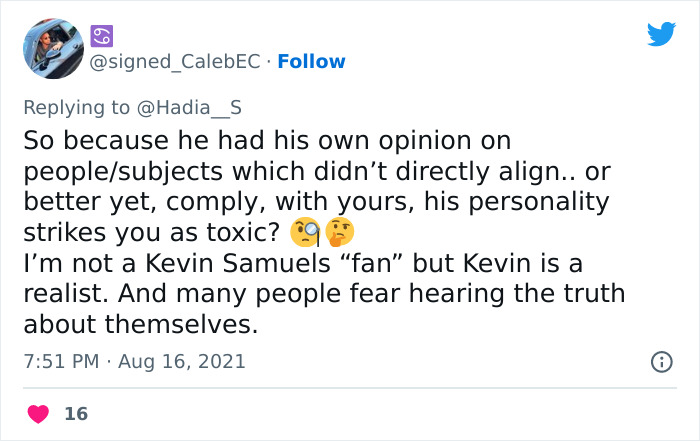Image resolution: width=700 pixels, height=441 pixels.
Task: Click the Twitter bird logo
Action: pos(661,34)
